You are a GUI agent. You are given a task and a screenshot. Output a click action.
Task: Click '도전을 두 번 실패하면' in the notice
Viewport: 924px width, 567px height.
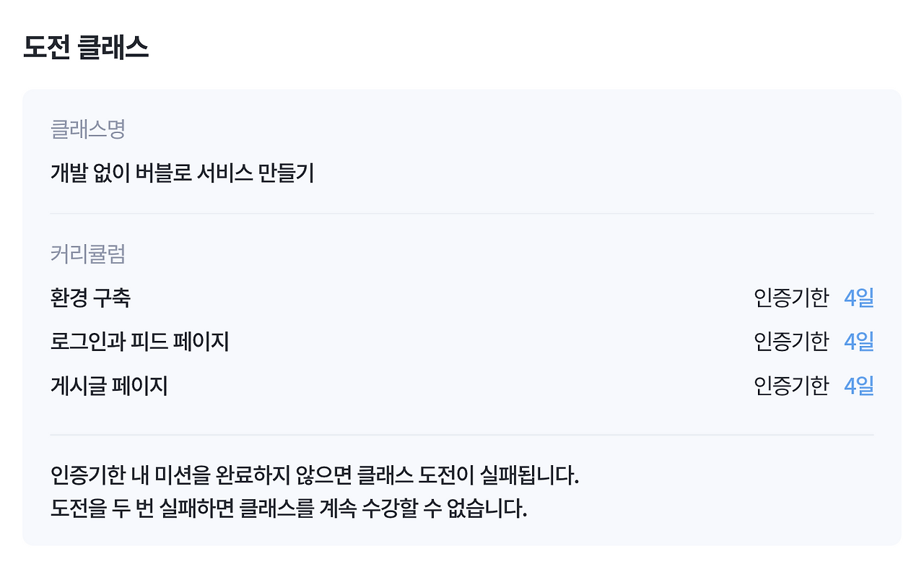tap(144, 508)
